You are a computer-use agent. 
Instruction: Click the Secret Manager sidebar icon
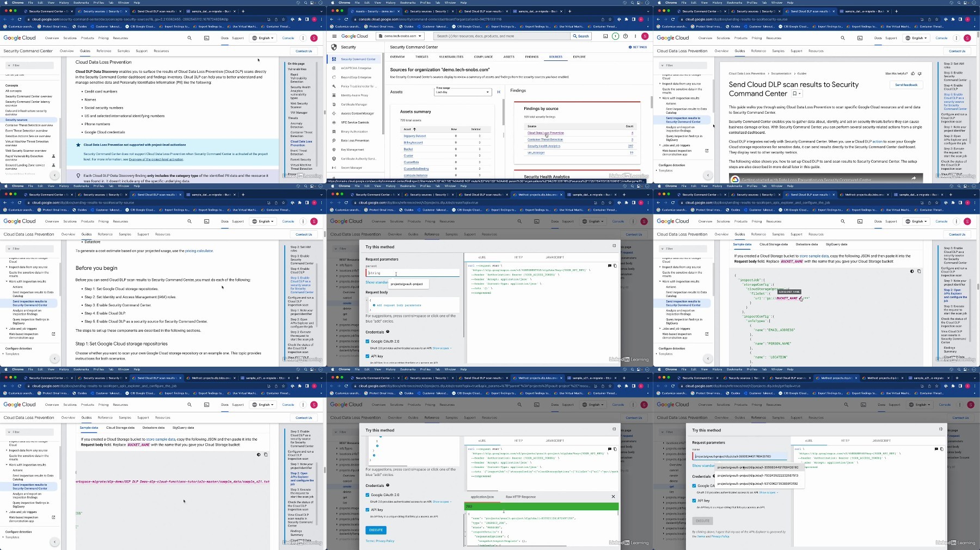point(334,168)
